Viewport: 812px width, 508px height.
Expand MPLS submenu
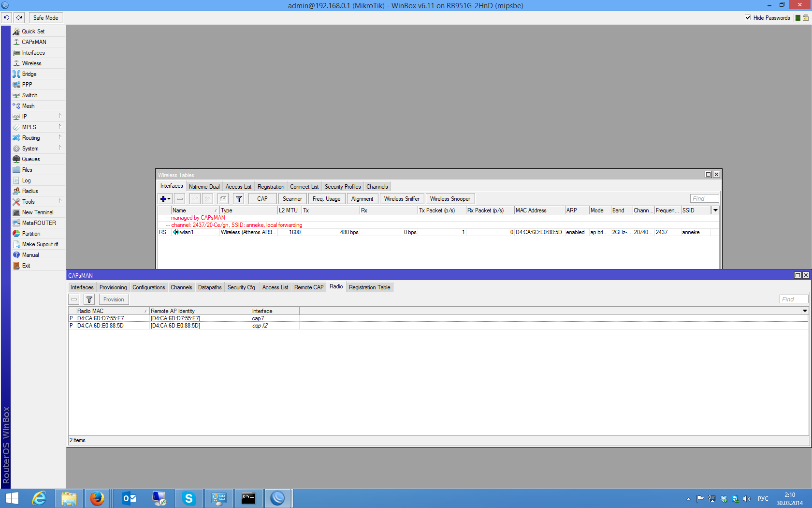point(38,127)
